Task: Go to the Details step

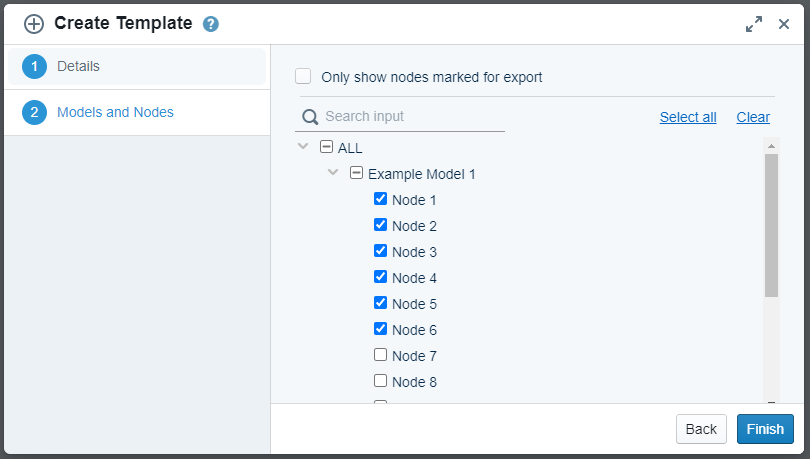Action: tap(78, 66)
